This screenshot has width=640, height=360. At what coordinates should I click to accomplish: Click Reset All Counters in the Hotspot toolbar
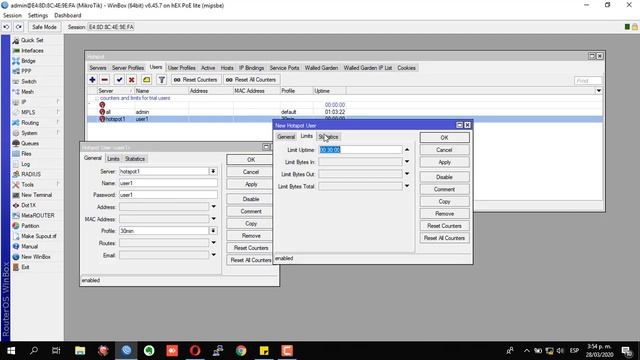click(251, 80)
